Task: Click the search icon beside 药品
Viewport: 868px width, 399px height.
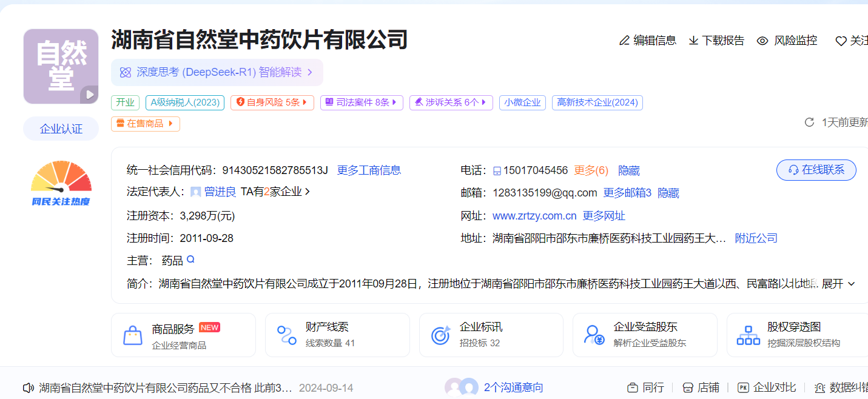Action: coord(190,260)
